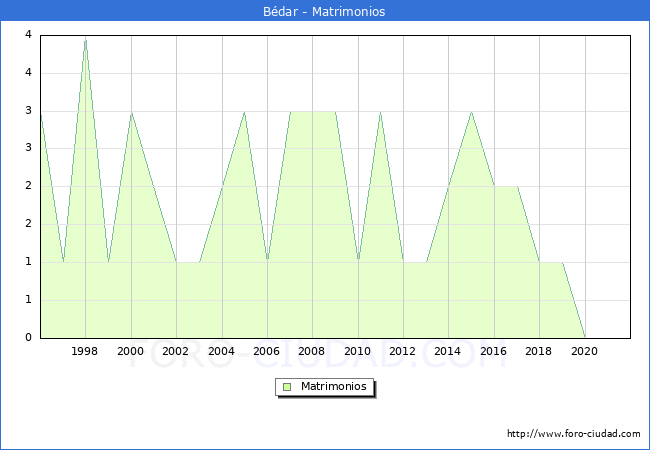Click the 2016 x-axis label
The height and width of the screenshot is (450, 650).
493,351
